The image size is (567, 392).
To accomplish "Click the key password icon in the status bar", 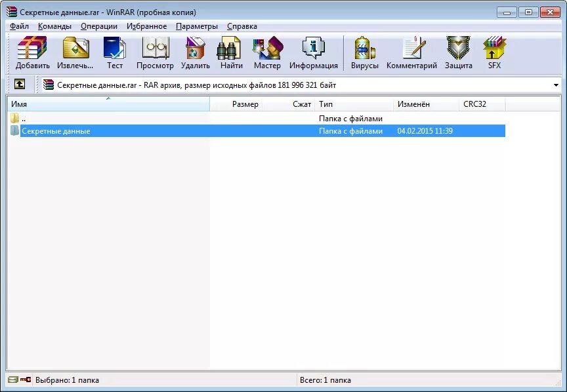I will pos(26,380).
